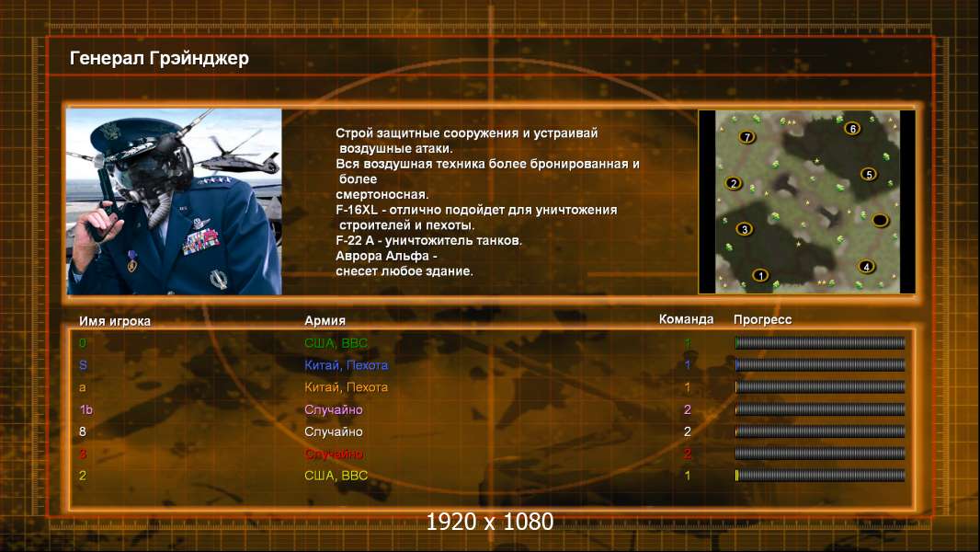980x552 pixels.
Task: Click progress bar for player 8
Action: click(x=820, y=431)
